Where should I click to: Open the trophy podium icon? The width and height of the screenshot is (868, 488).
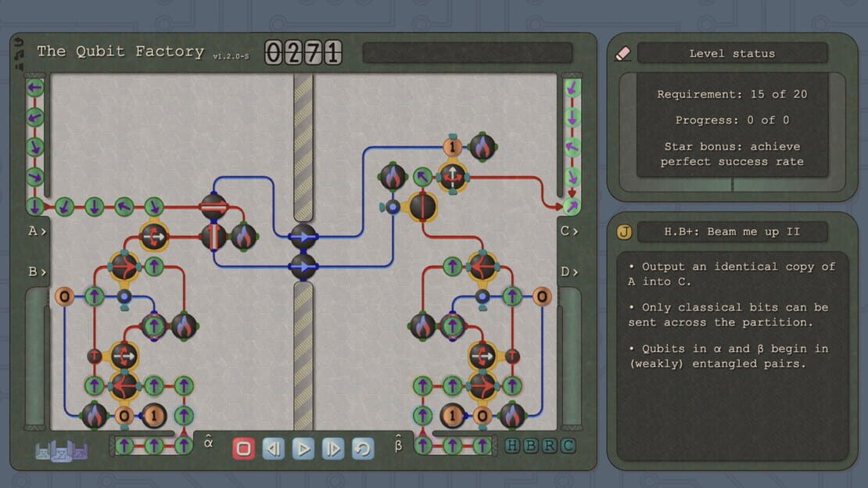coord(62,451)
